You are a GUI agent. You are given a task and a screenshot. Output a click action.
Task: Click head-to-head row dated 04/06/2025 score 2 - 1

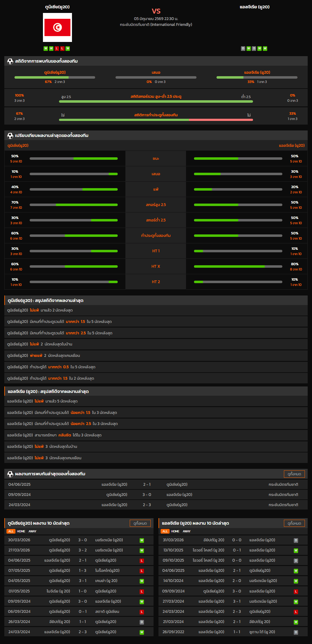(x=156, y=484)
